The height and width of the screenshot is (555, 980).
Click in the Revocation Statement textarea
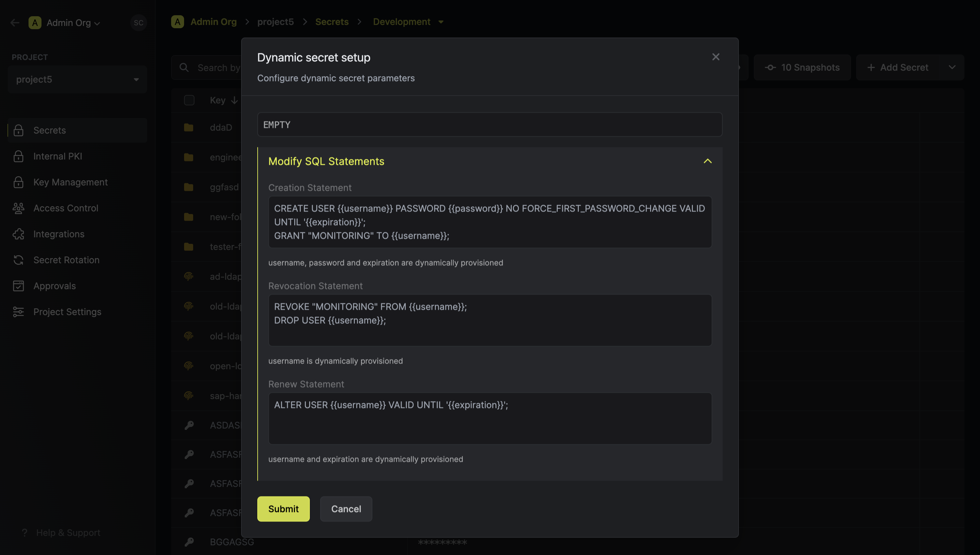490,320
